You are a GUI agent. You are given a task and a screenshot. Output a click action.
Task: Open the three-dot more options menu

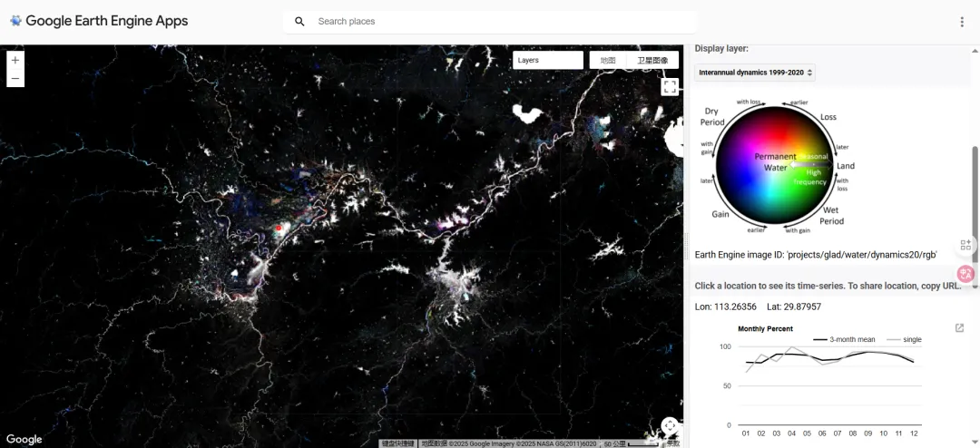pyautogui.click(x=962, y=22)
